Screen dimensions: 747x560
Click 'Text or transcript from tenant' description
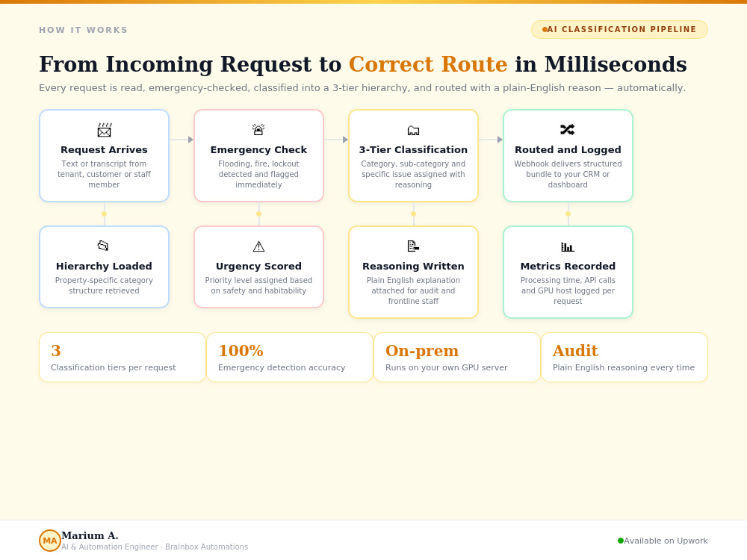click(x=104, y=174)
